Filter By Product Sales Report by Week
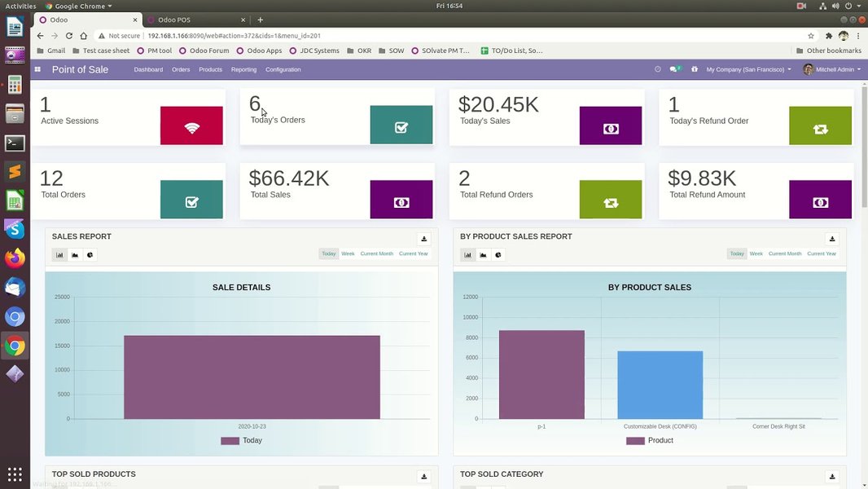This screenshot has height=489, width=868. click(x=756, y=253)
